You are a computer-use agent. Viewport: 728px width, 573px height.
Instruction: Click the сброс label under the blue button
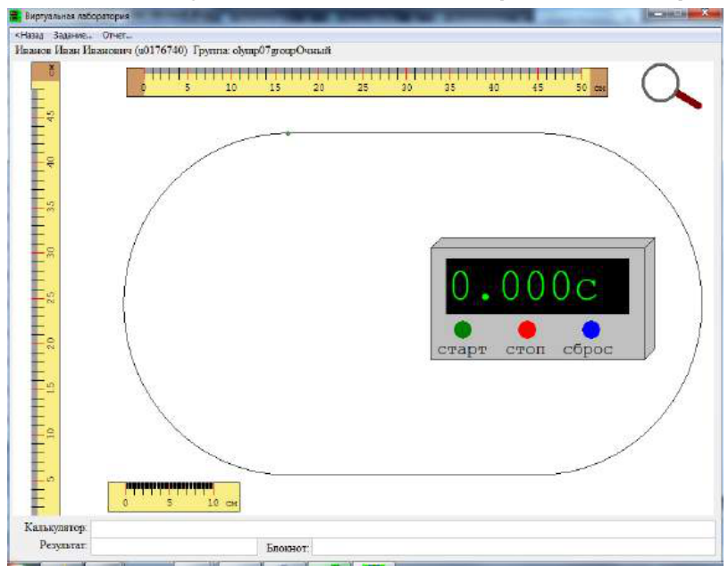point(588,349)
